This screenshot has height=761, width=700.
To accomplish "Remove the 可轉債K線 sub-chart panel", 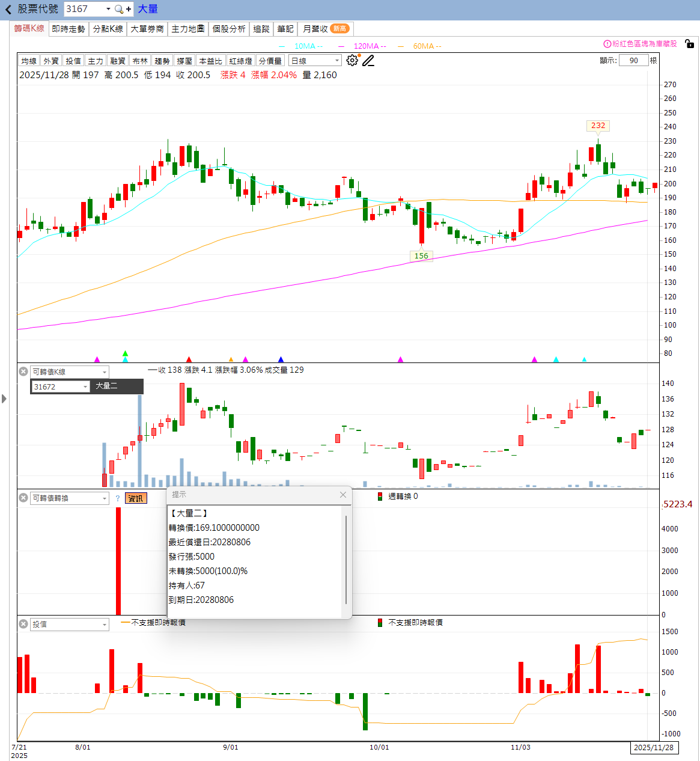I will [x=23, y=371].
